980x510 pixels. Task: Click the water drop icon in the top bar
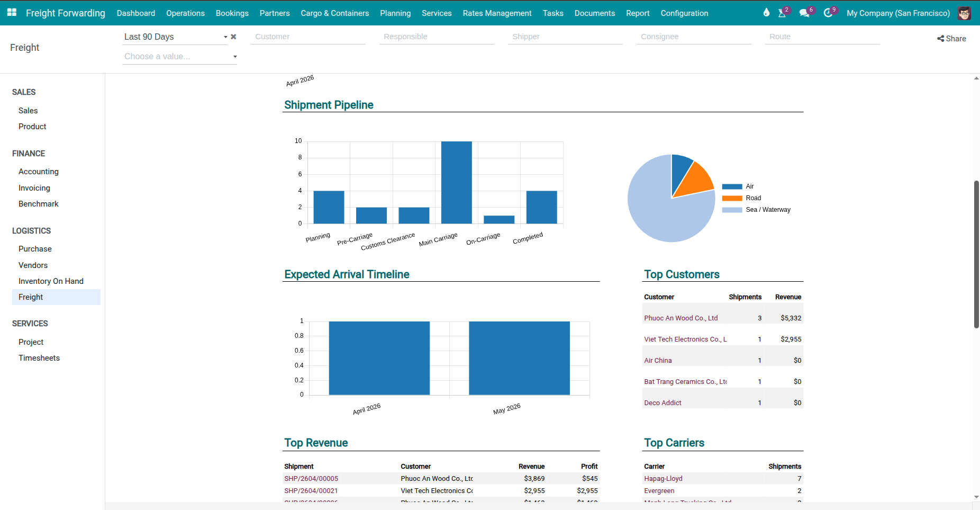[766, 12]
